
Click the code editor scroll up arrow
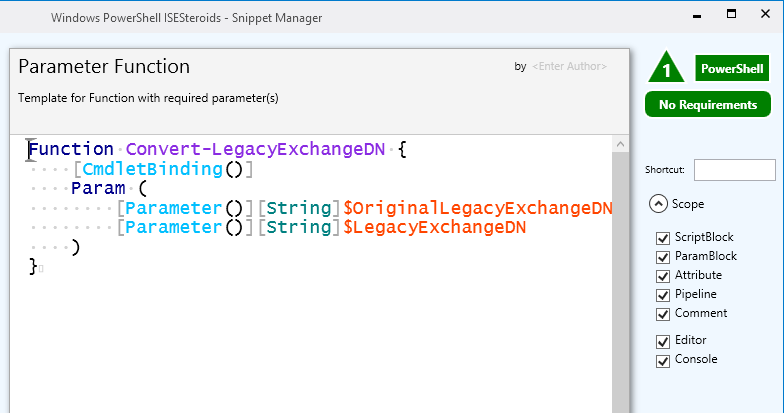click(620, 144)
